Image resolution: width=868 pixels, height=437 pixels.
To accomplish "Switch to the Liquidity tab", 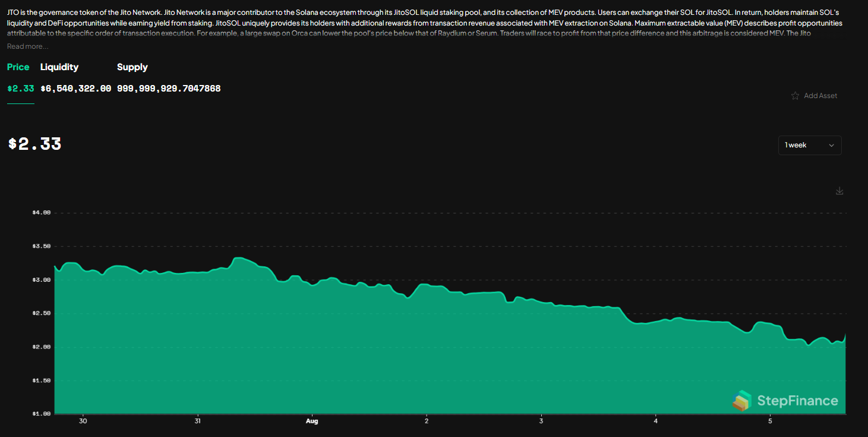I will (x=59, y=67).
